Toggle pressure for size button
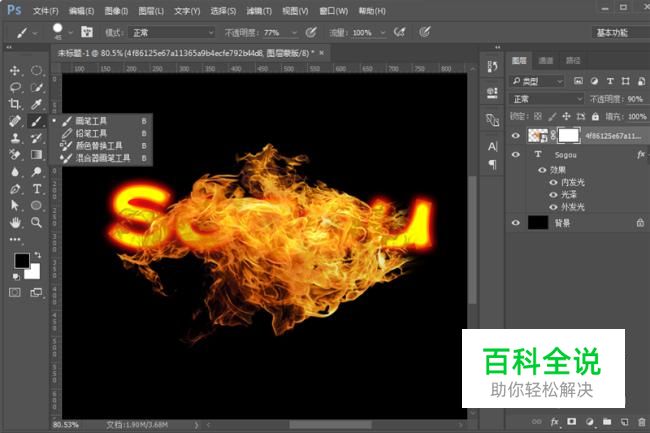 tap(424, 32)
